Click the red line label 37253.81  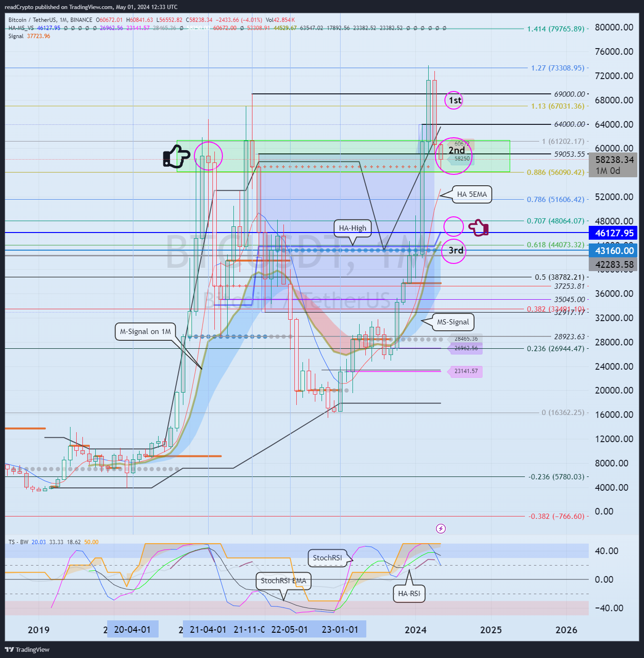[x=569, y=286]
